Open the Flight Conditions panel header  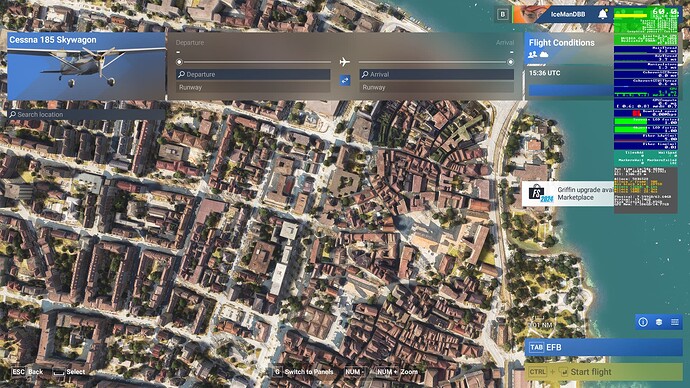click(562, 43)
